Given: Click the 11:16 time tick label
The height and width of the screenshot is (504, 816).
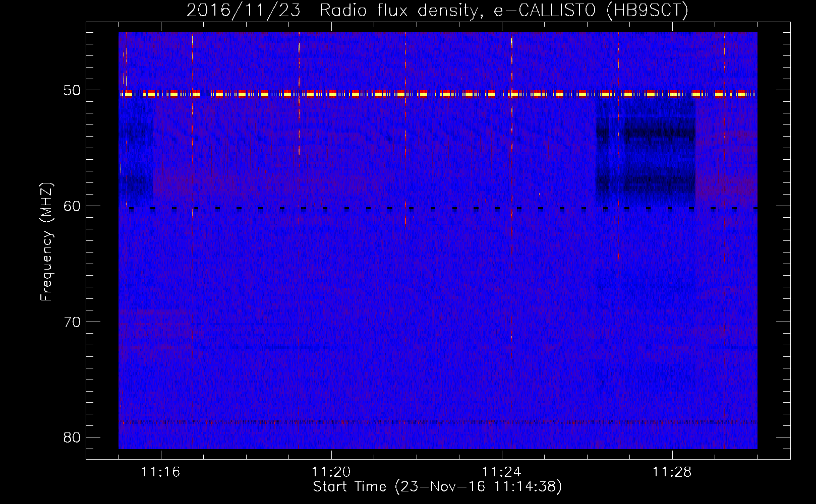Looking at the screenshot, I should (x=160, y=472).
